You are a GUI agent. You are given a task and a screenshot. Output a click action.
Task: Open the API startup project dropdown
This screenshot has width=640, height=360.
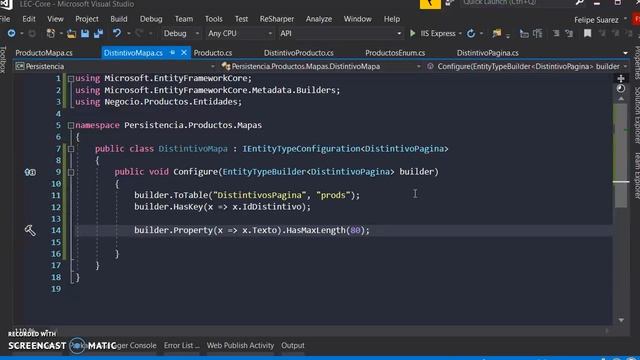tap(340, 33)
